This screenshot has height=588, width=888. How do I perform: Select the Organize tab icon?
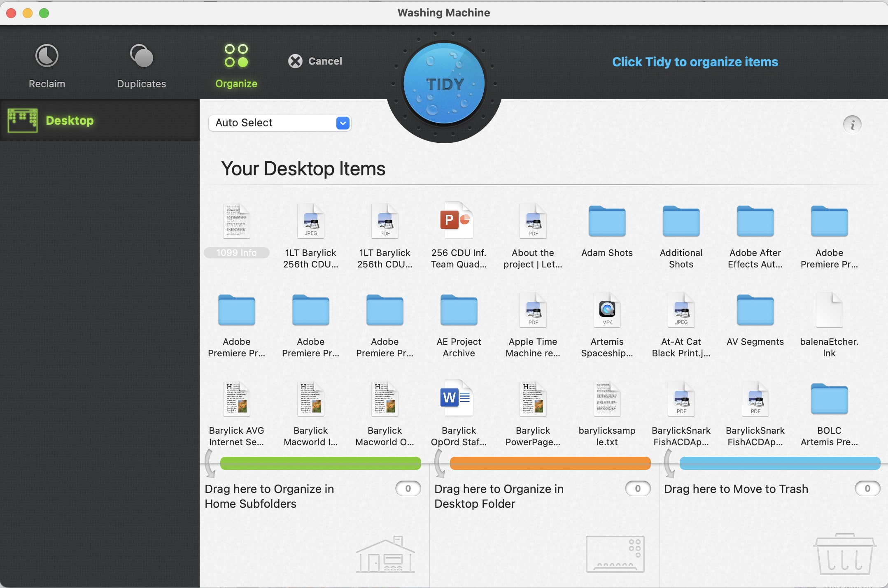pos(236,56)
